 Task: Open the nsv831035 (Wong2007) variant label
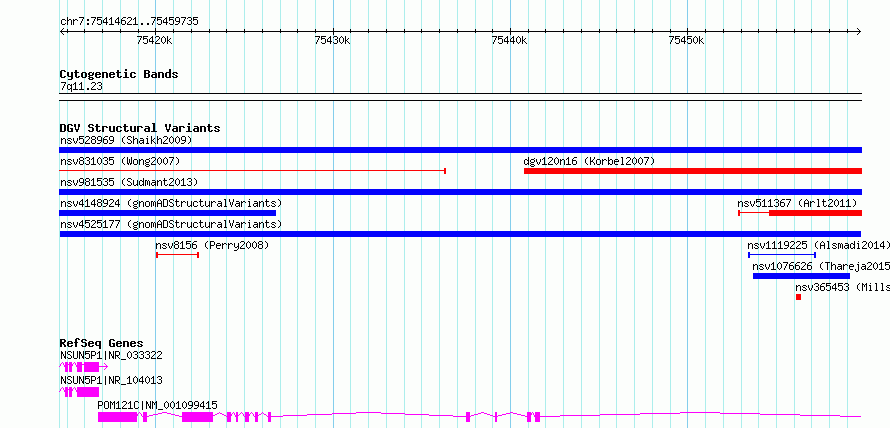click(120, 162)
